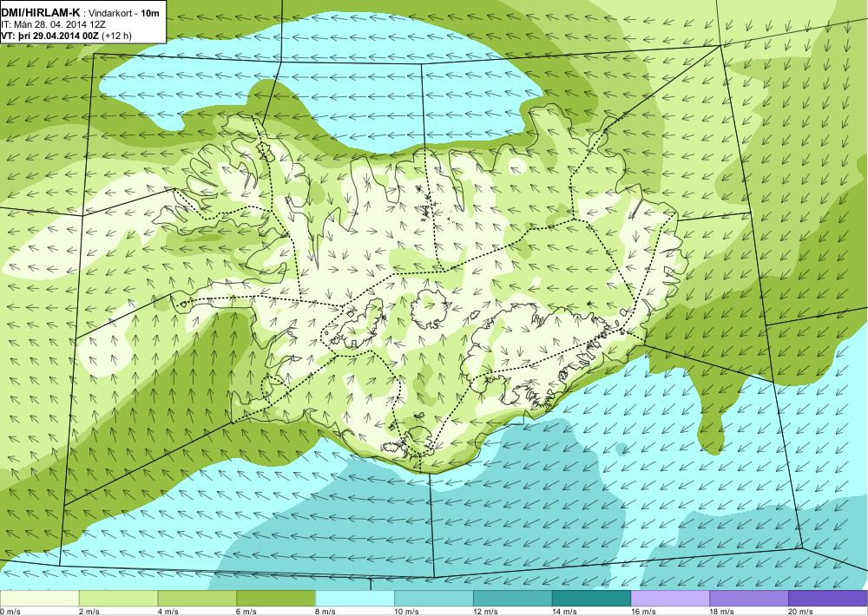Screen dimensions: 868x616
Task: Select the "VT: þri 29.04.2014 00Z" valid time
Action: click(49, 36)
